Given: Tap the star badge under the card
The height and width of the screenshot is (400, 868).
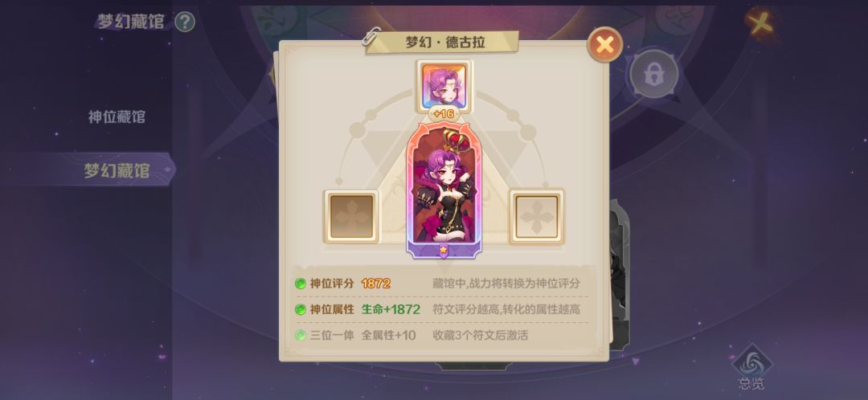Looking at the screenshot, I should click(x=444, y=250).
